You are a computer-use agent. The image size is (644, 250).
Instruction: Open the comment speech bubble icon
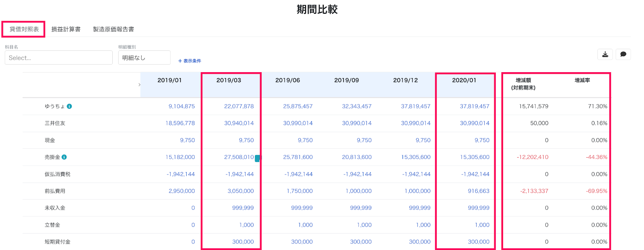coord(623,54)
